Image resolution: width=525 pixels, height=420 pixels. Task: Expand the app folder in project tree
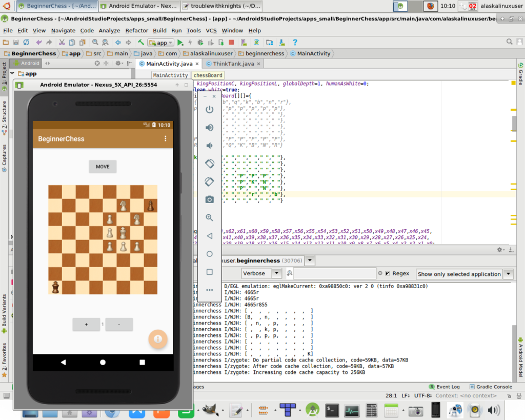tap(12, 74)
